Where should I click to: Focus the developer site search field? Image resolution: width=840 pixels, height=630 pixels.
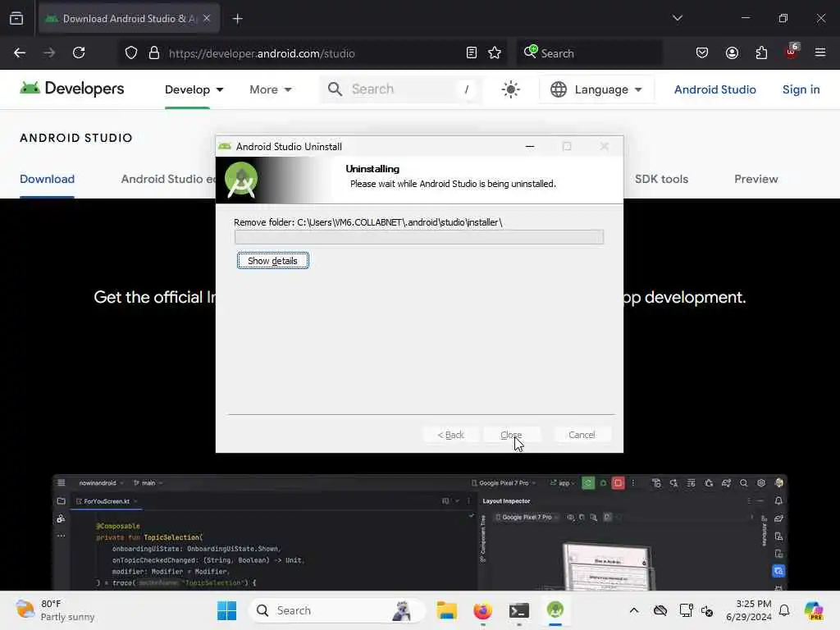coord(400,89)
